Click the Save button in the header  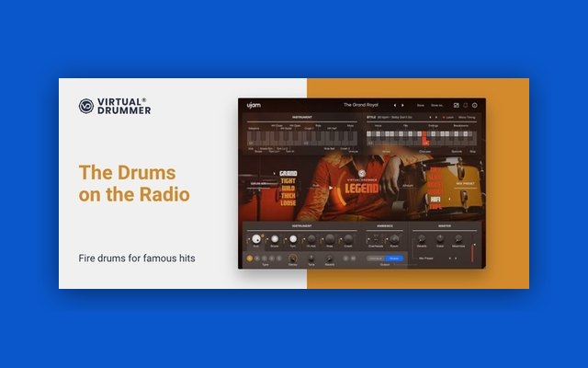[421, 106]
